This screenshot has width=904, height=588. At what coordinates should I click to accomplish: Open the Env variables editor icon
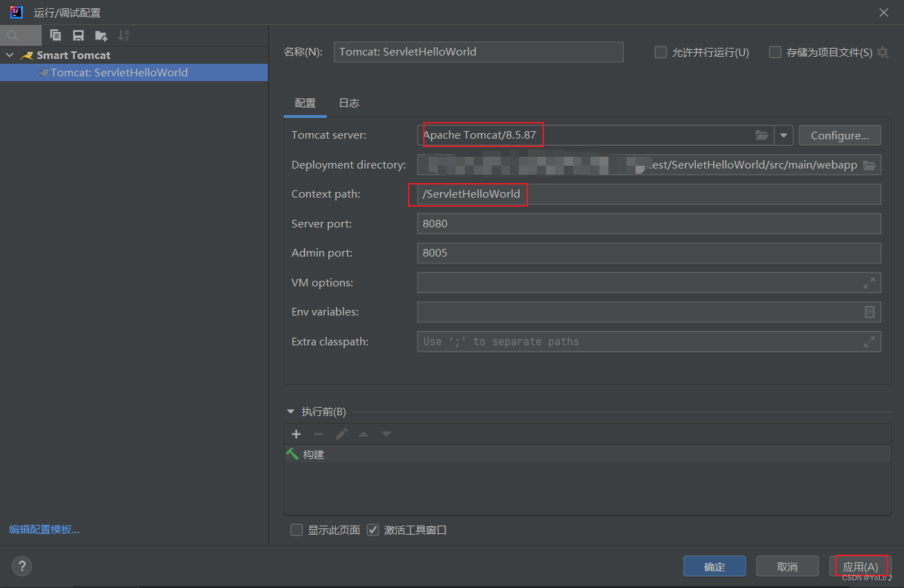869,312
